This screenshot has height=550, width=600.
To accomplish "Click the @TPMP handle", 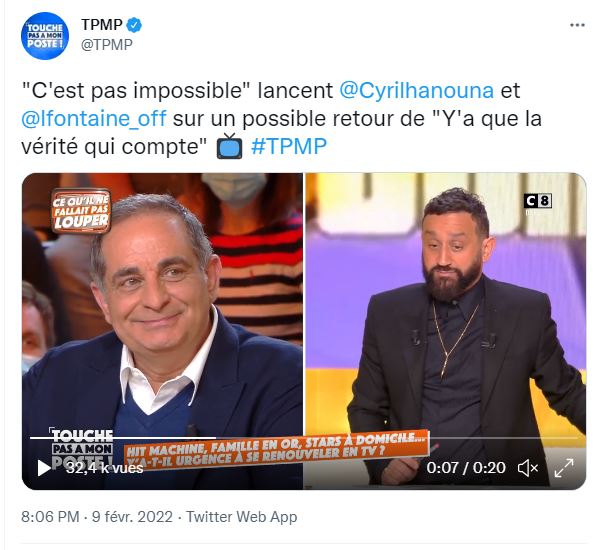I will [107, 45].
